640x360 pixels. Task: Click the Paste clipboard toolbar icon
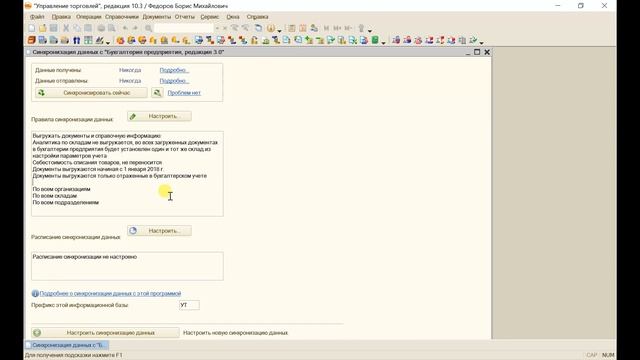click(x=88, y=28)
